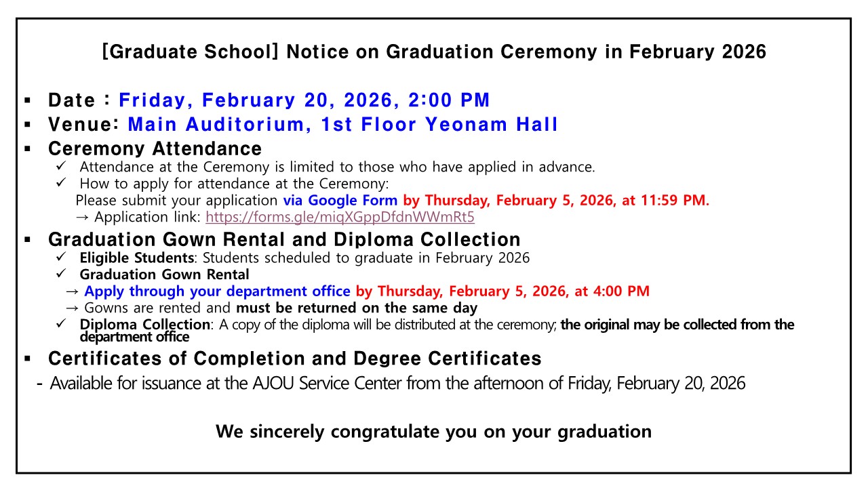Click 'must be returned on the same day'
The width and height of the screenshot is (868, 488).
click(357, 308)
